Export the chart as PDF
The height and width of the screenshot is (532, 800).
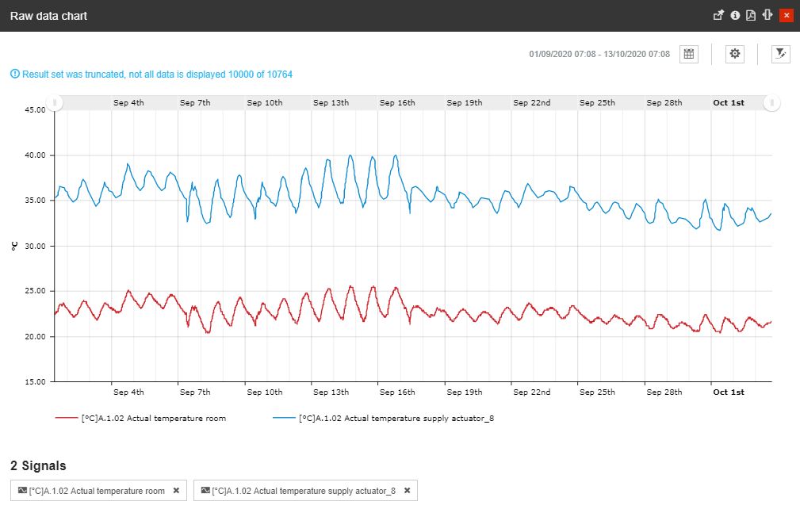pyautogui.click(x=751, y=15)
